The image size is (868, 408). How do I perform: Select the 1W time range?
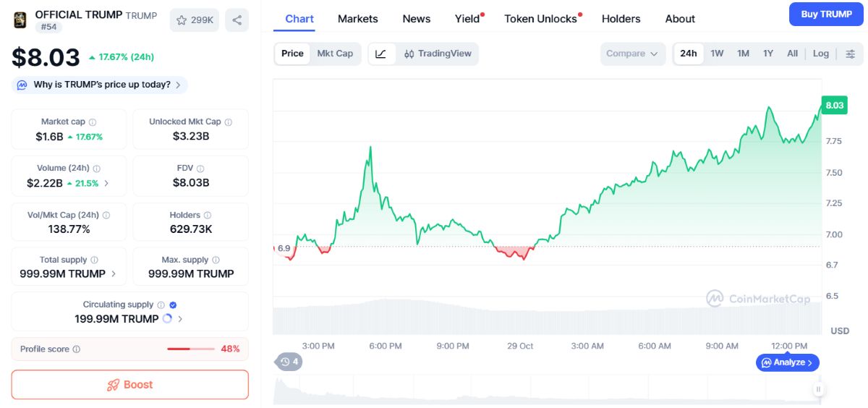tap(717, 54)
